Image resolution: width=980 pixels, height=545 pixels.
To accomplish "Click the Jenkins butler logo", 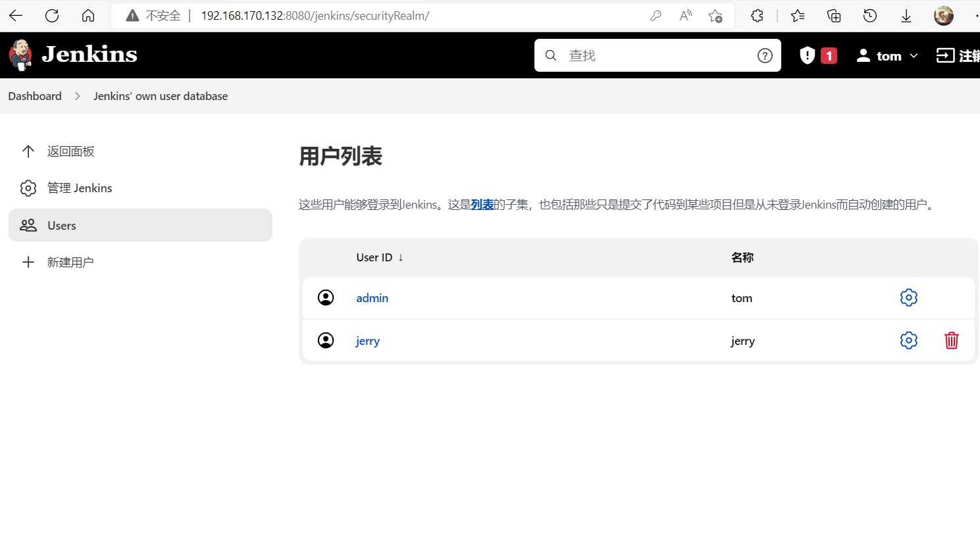I will [x=20, y=55].
